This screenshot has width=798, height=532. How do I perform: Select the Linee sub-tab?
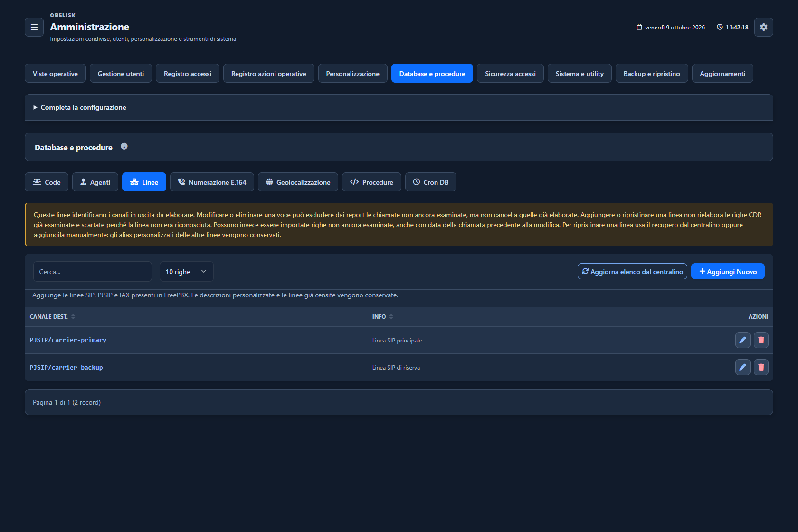click(x=144, y=182)
